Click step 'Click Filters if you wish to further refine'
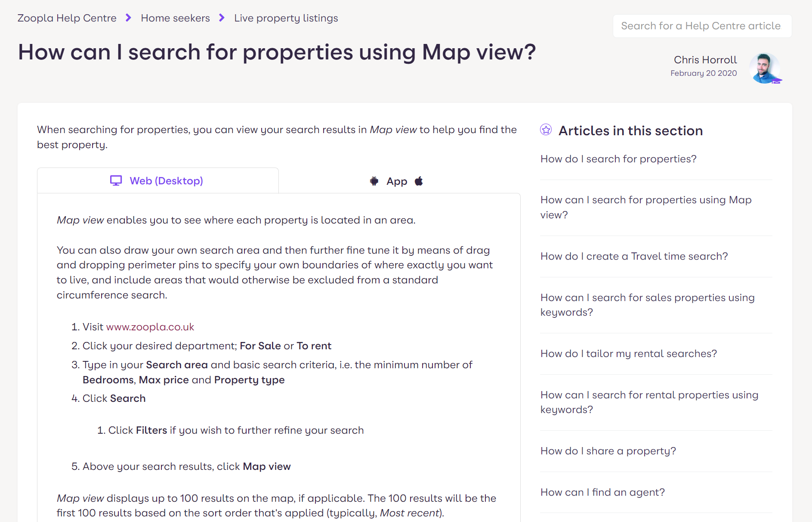Screen dimensions: 812x522 click(236, 430)
